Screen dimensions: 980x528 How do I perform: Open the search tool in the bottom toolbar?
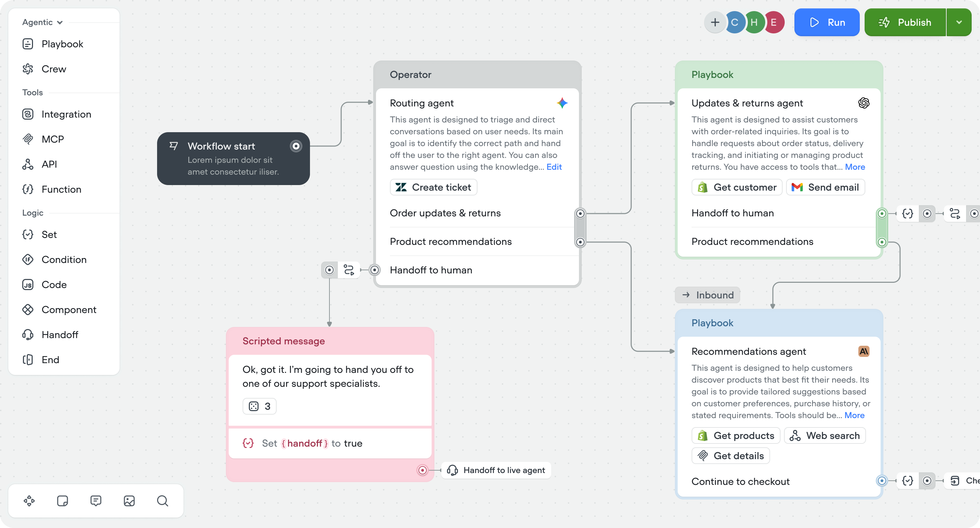click(162, 501)
